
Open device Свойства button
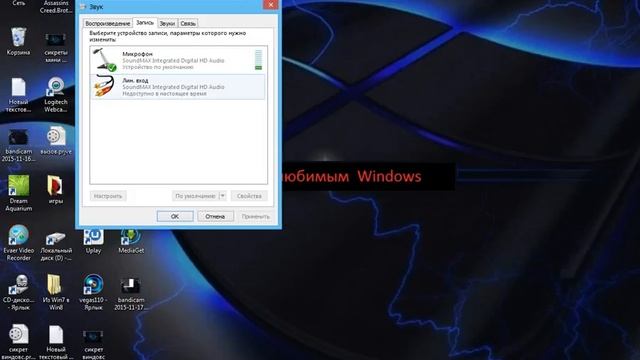point(249,196)
